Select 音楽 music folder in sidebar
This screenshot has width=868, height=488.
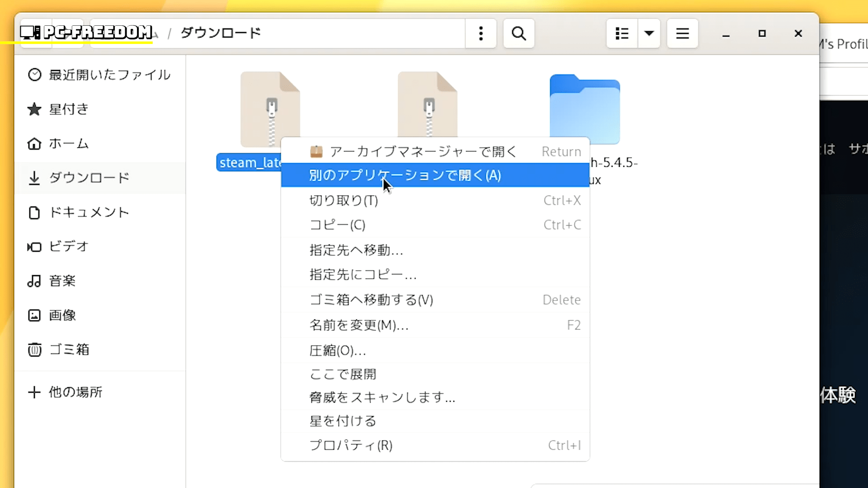[62, 281]
